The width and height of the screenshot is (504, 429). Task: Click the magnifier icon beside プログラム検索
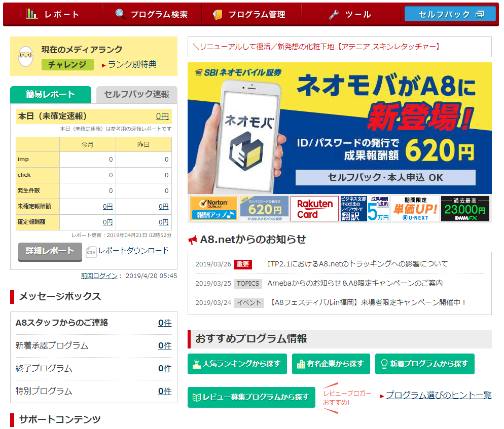(x=120, y=14)
